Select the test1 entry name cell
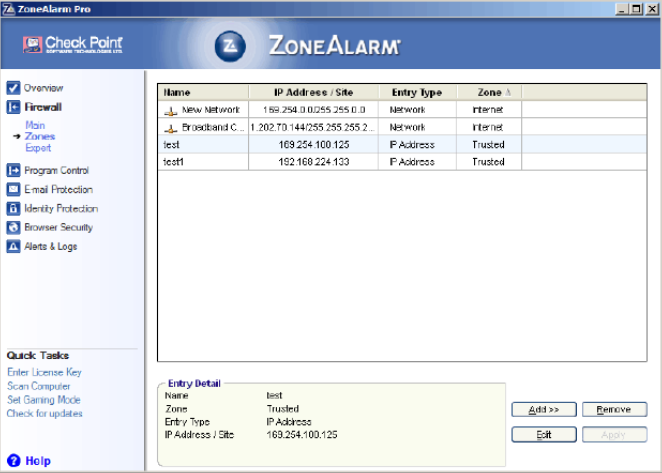 (203, 162)
